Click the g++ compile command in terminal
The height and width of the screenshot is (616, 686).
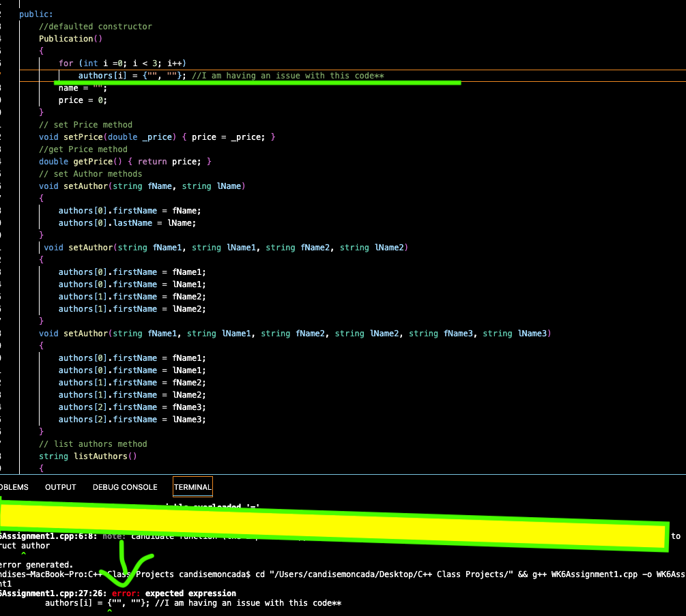470,574
